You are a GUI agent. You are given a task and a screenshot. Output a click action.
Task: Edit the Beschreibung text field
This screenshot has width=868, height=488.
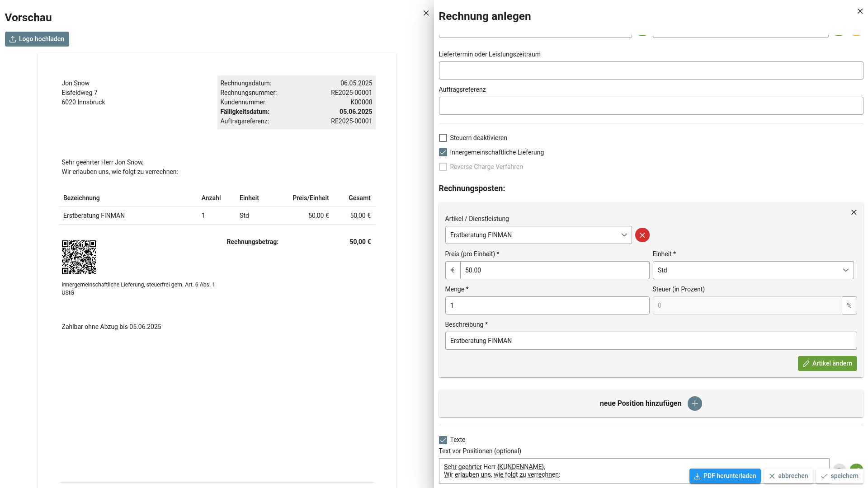pos(651,341)
